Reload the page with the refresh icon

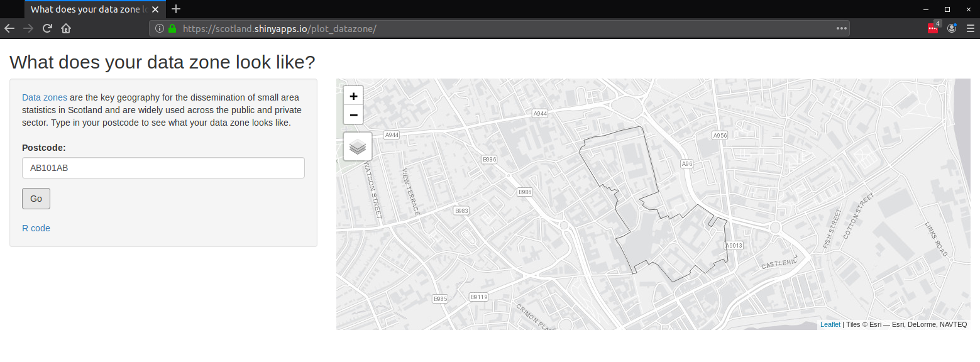(x=47, y=28)
